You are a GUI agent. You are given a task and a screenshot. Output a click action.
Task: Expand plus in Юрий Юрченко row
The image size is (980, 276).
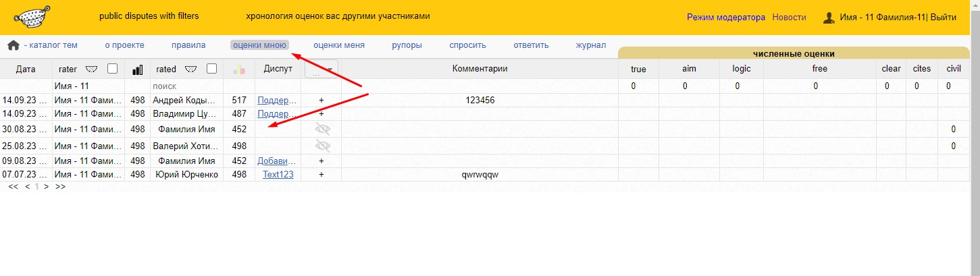tap(321, 175)
